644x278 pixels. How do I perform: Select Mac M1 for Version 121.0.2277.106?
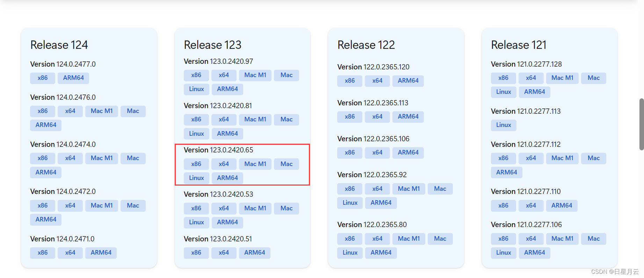point(563,239)
